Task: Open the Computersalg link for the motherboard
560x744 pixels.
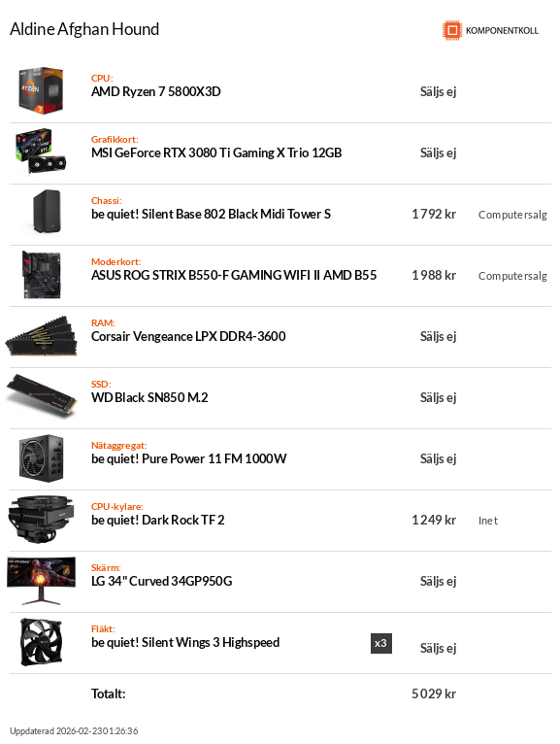Action: click(512, 276)
